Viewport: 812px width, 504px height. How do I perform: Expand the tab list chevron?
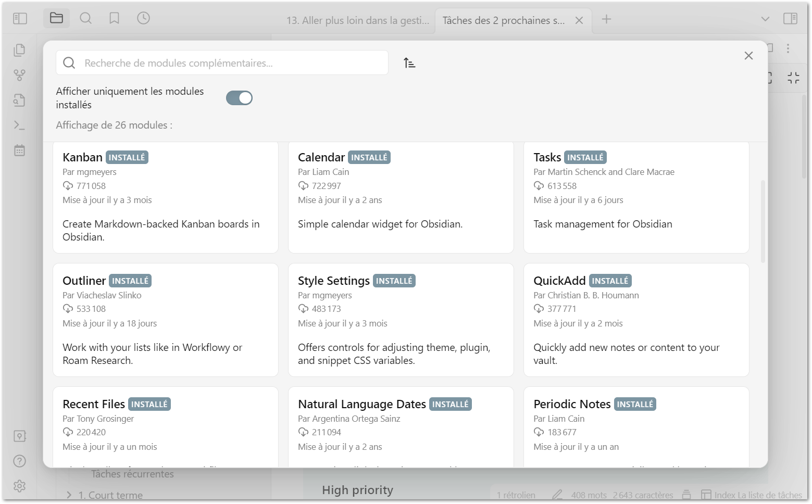tap(765, 19)
